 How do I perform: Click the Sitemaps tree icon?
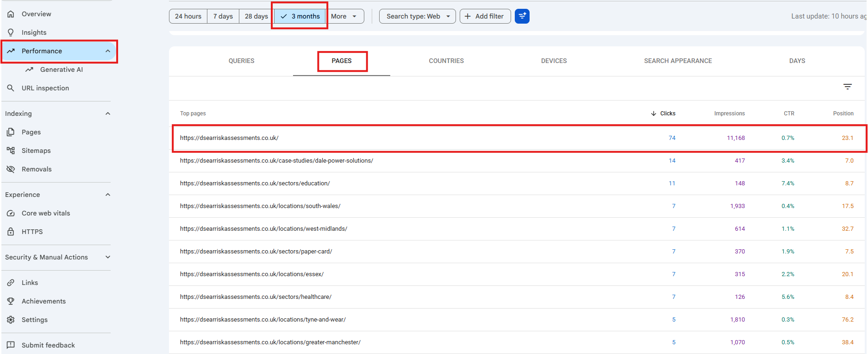coord(11,151)
